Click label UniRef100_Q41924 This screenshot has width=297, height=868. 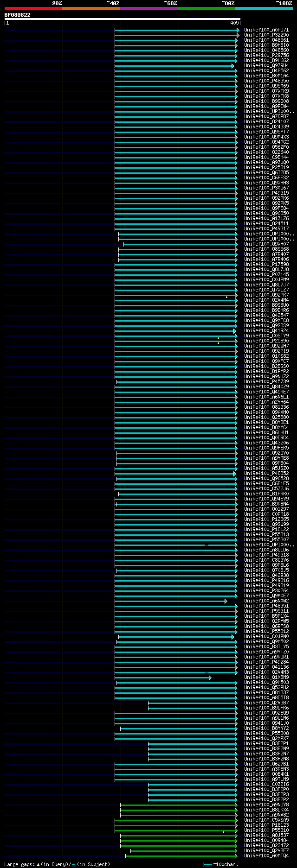(x=266, y=331)
